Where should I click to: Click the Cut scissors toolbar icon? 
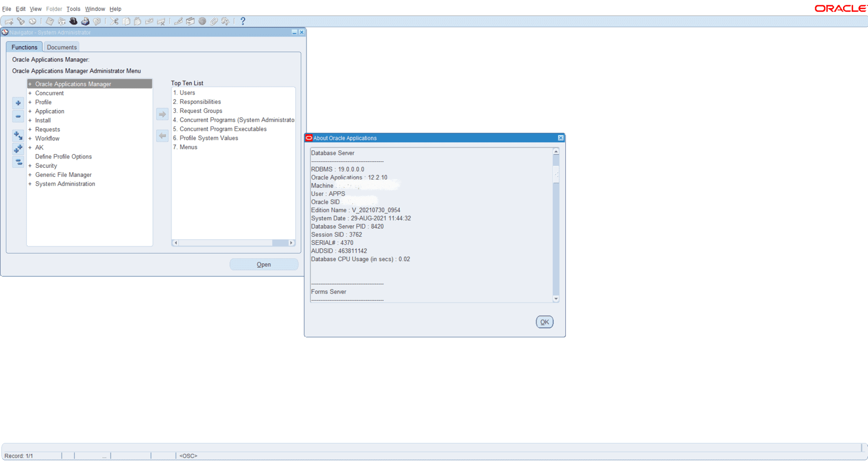click(114, 21)
